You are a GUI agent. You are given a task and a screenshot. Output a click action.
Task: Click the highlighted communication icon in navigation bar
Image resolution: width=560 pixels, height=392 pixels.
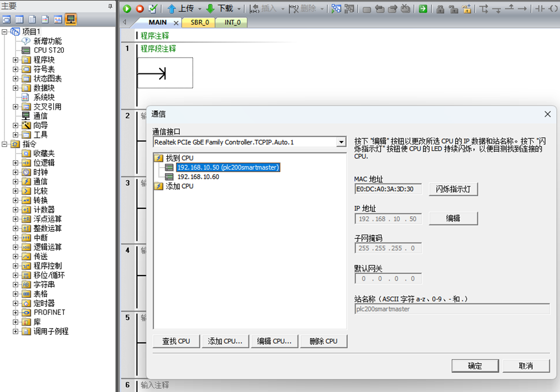[71, 20]
